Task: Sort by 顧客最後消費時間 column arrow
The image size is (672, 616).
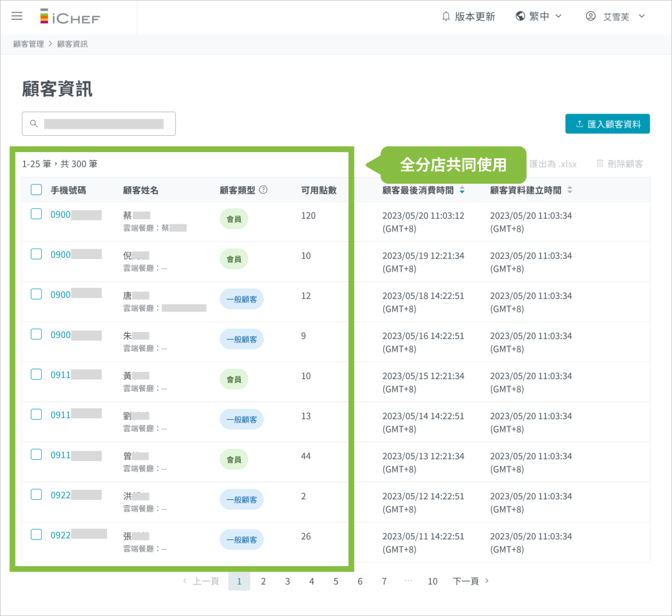Action: (462, 190)
